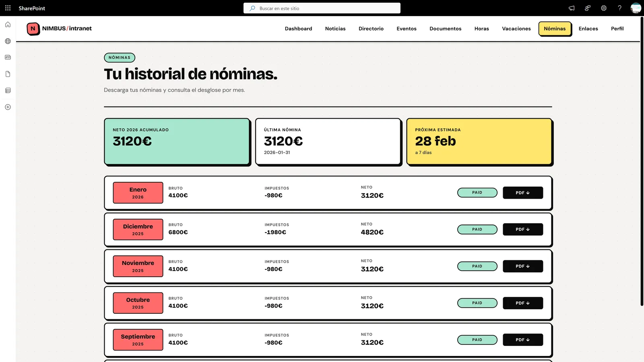Click the bruto value 6800€ for Diciembre
The height and width of the screenshot is (362, 644).
pyautogui.click(x=178, y=232)
